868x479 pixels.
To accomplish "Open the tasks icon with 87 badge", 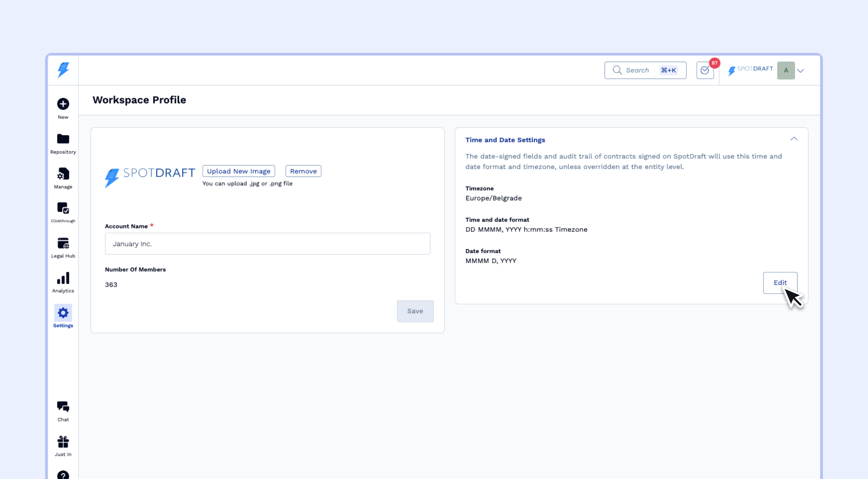I will coord(705,70).
